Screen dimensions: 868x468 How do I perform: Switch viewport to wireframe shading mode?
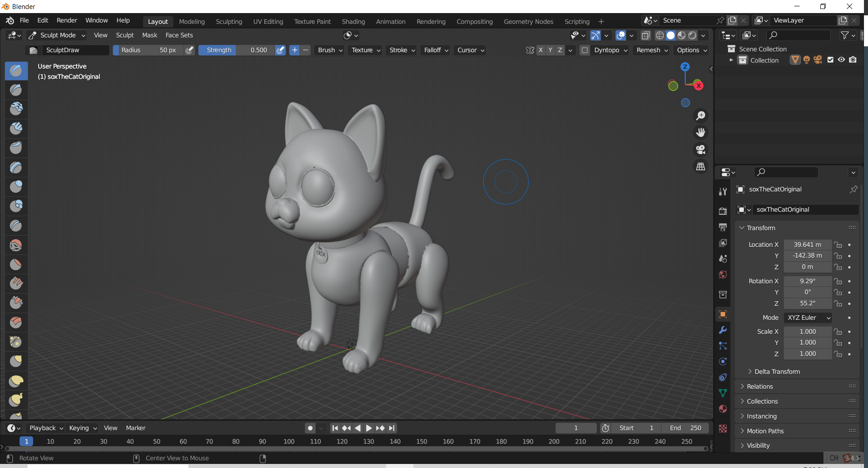click(659, 36)
